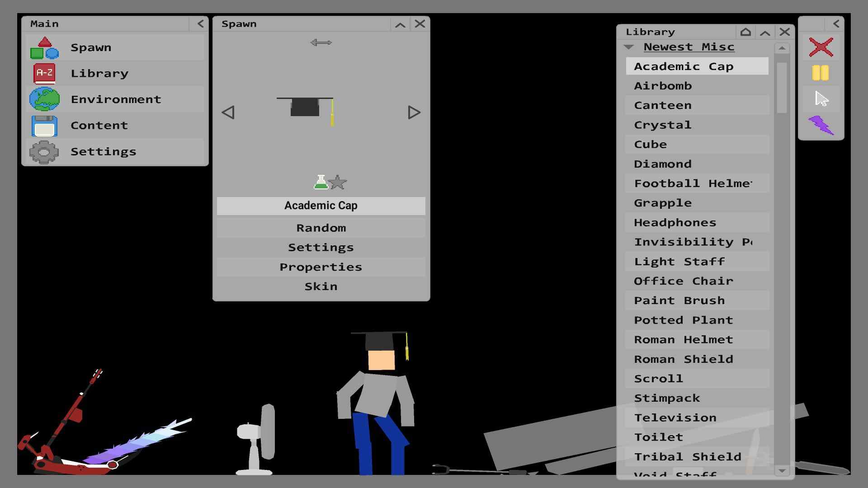868x488 pixels.
Task: Drag the Spawn preview left arrow
Action: pyautogui.click(x=229, y=113)
